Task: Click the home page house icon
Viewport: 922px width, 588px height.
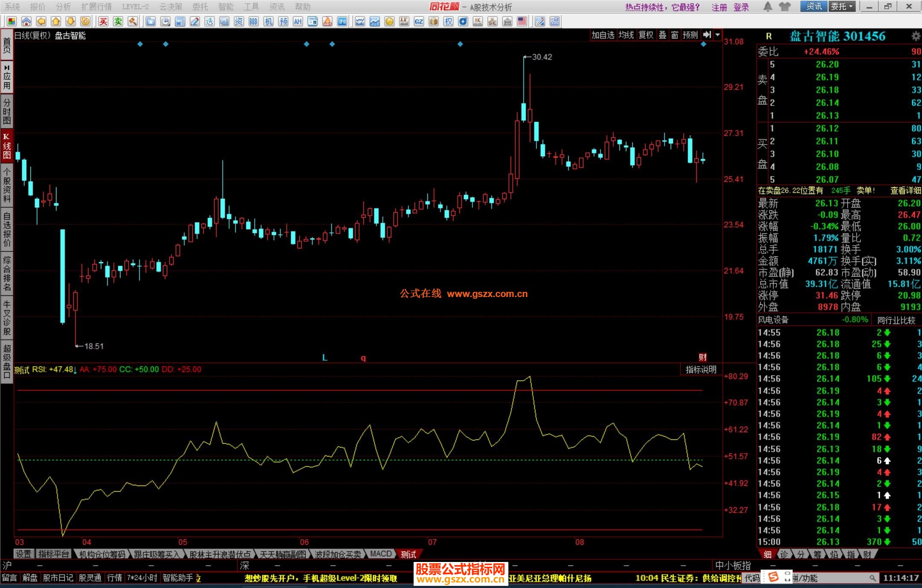Action: pos(26,21)
